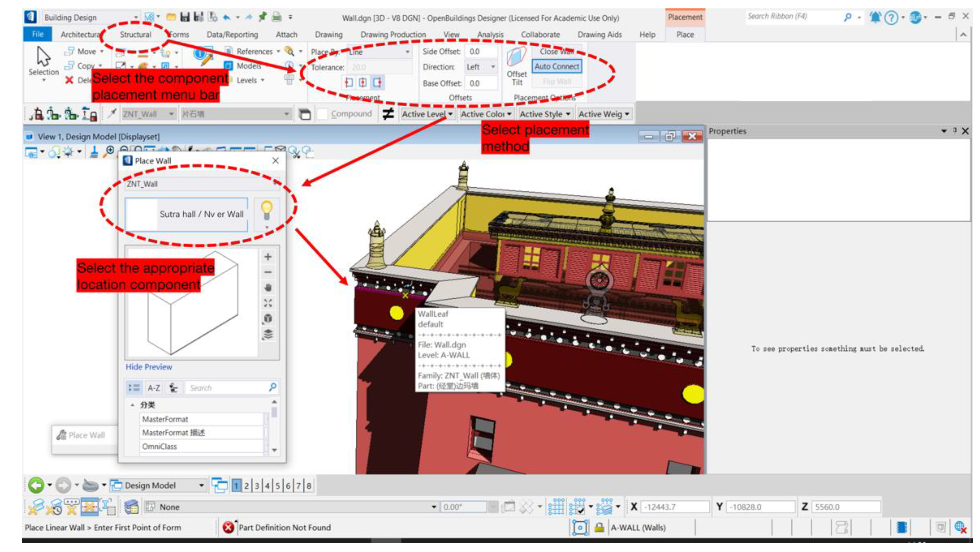
Task: Click the save icon in title bar
Action: 185,17
